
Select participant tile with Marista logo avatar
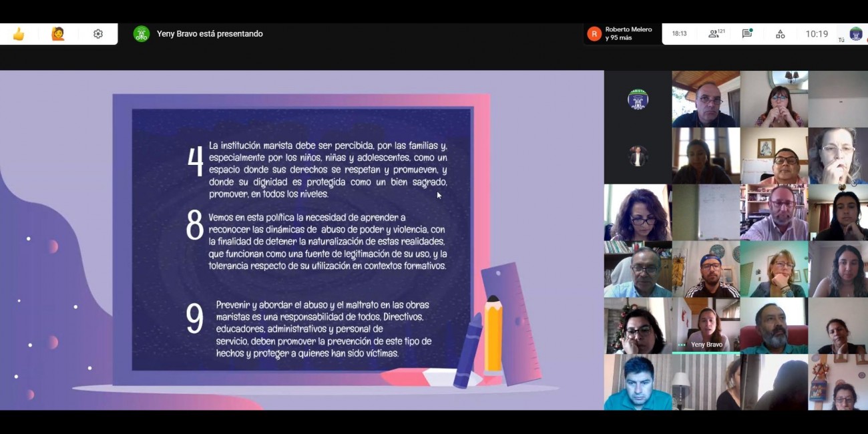(638, 99)
